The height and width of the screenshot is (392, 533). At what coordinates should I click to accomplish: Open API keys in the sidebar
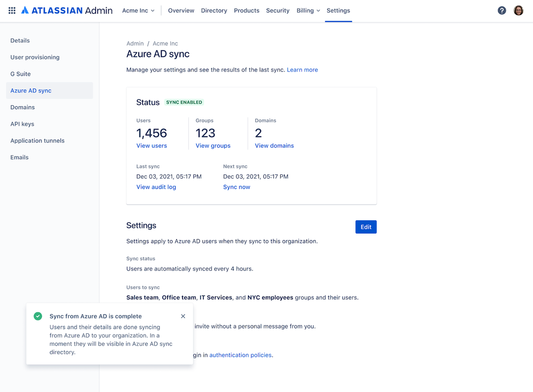pyautogui.click(x=50, y=124)
